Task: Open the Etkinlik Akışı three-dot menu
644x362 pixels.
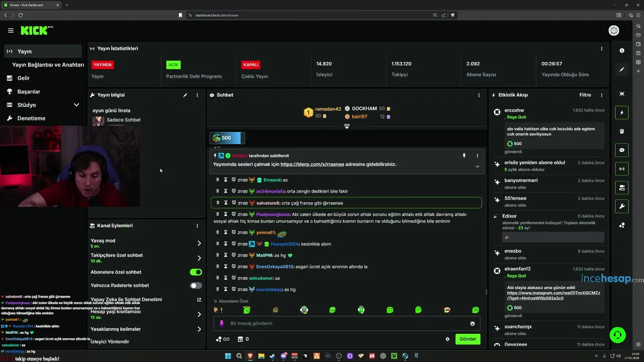Action: click(x=601, y=95)
